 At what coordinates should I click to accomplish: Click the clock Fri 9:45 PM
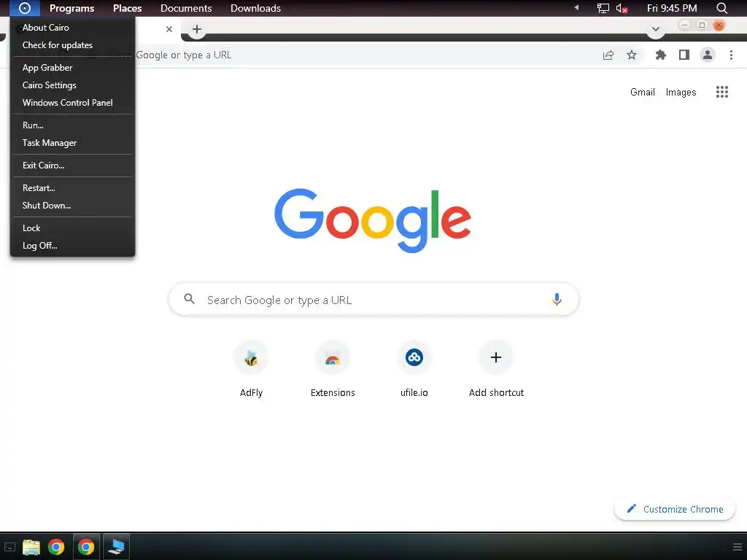click(x=672, y=8)
